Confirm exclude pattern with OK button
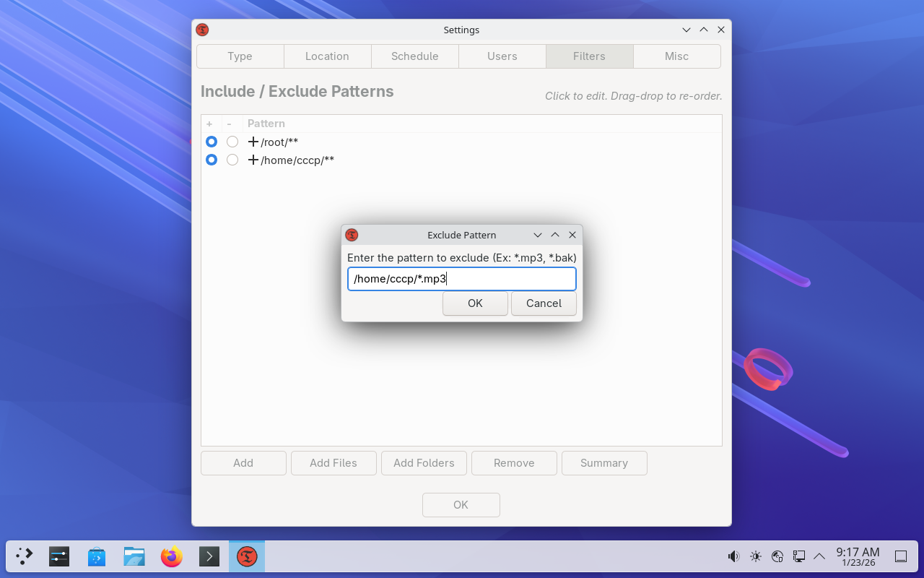This screenshot has height=578, width=924. (x=475, y=303)
